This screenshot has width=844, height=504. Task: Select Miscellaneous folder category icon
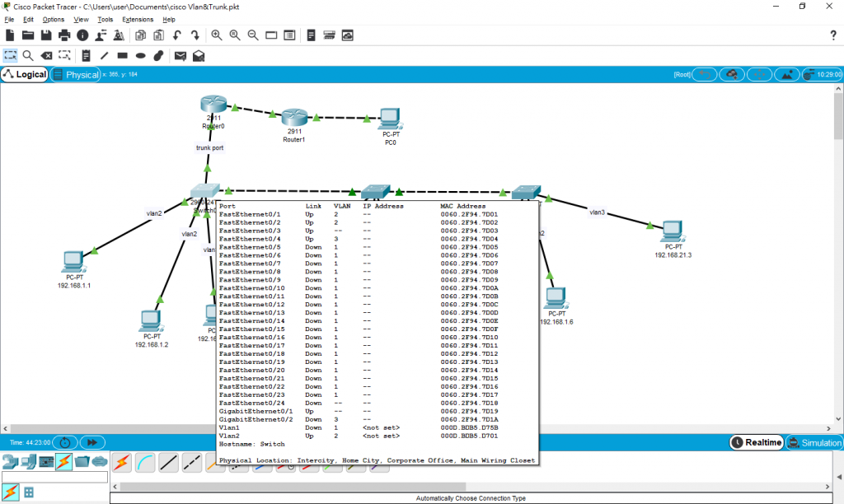[82, 461]
